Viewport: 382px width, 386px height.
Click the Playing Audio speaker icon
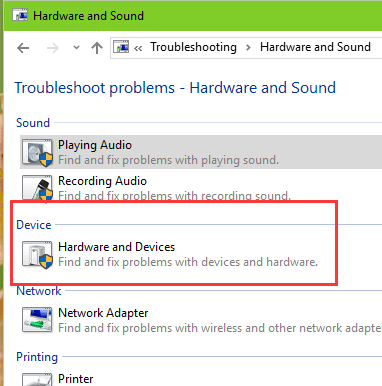pyautogui.click(x=37, y=153)
